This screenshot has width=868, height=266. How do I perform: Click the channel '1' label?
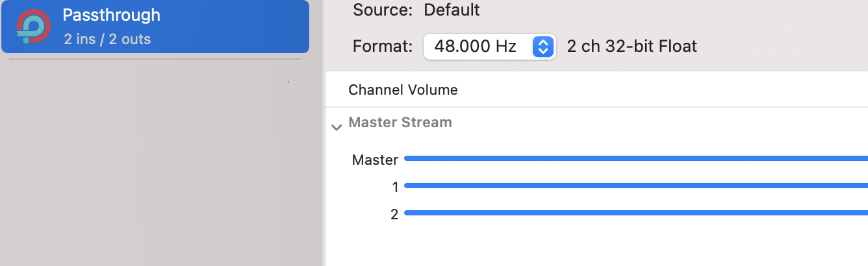[x=395, y=187]
